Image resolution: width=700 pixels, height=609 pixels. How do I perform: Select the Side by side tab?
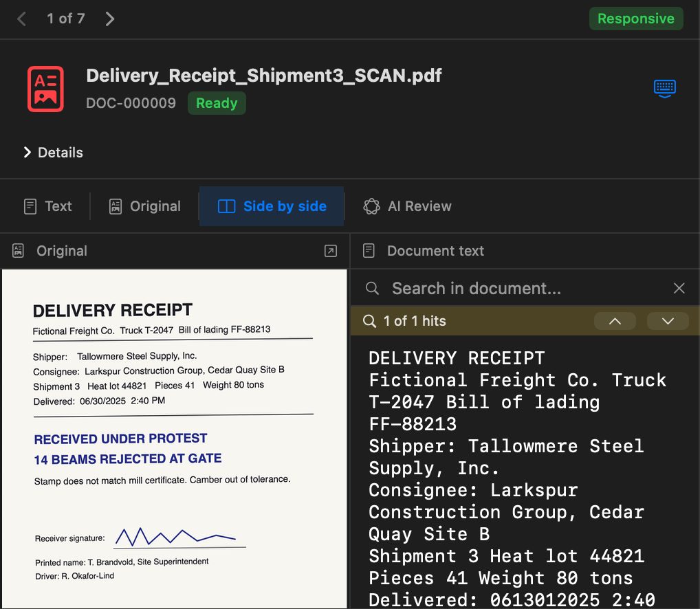coord(272,206)
